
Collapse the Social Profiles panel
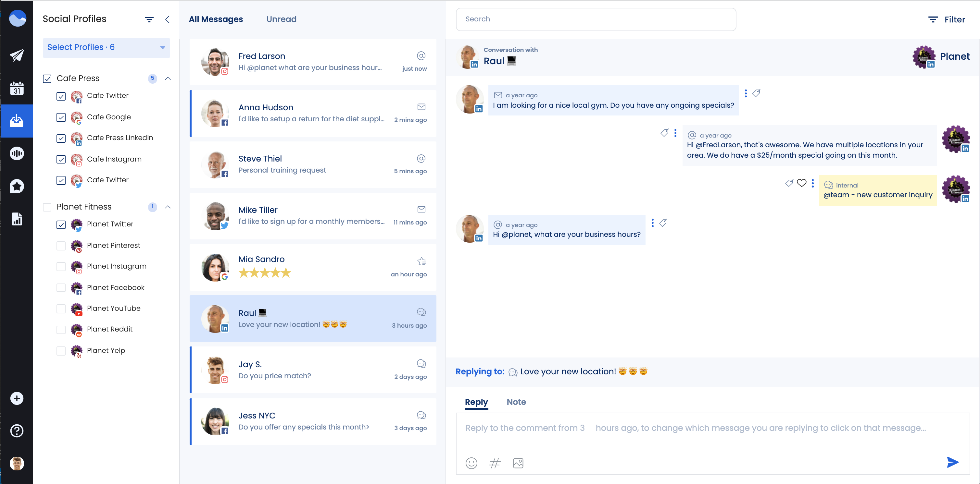167,19
